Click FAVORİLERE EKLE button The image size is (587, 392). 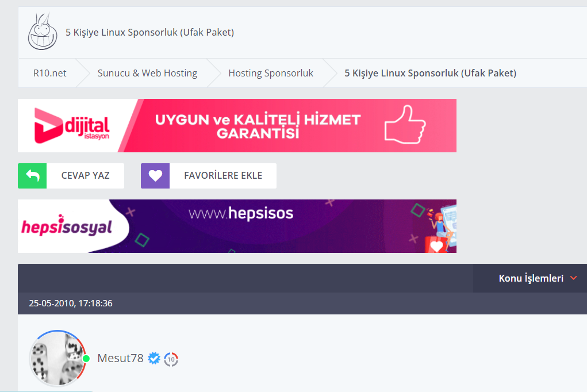pyautogui.click(x=209, y=175)
